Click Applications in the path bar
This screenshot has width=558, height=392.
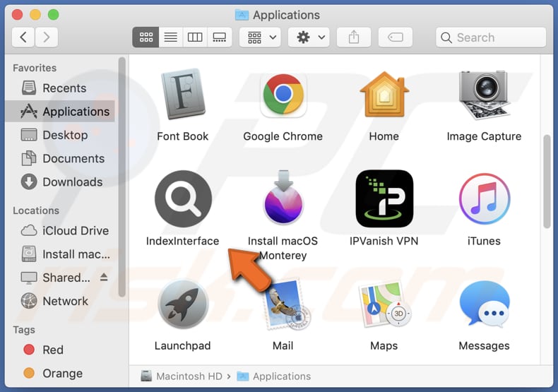(273, 376)
